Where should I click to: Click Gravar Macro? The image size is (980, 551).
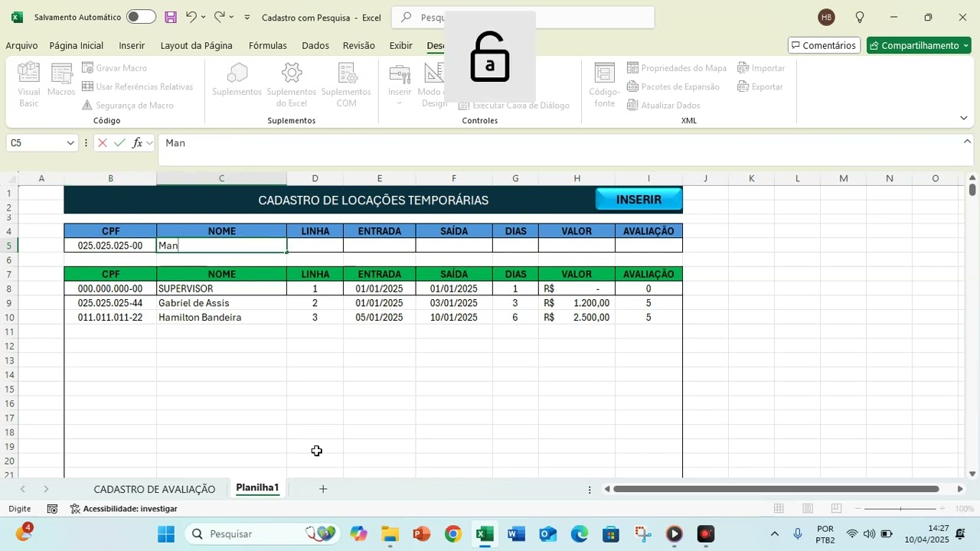click(x=114, y=68)
